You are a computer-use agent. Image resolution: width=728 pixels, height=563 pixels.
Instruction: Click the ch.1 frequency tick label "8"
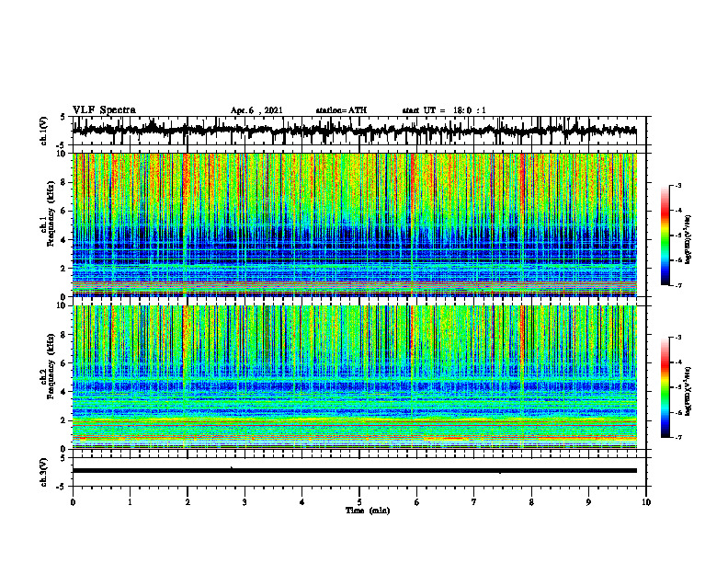tap(64, 182)
